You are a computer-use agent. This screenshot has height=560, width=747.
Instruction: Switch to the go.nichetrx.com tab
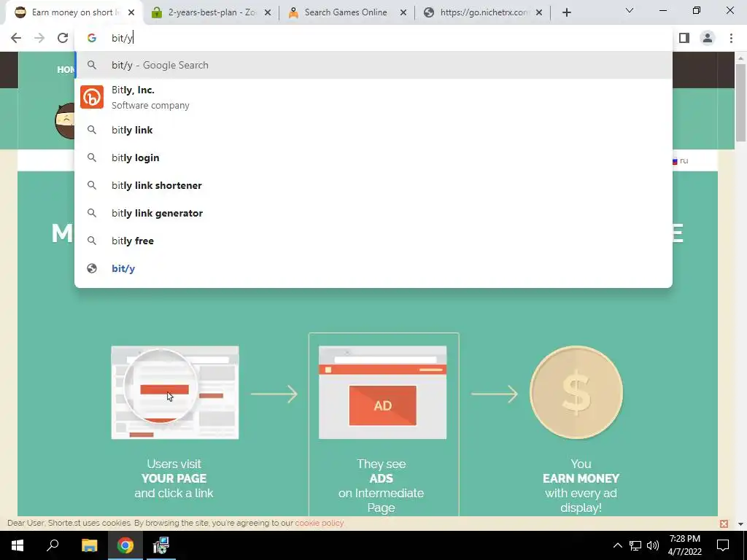(x=483, y=13)
